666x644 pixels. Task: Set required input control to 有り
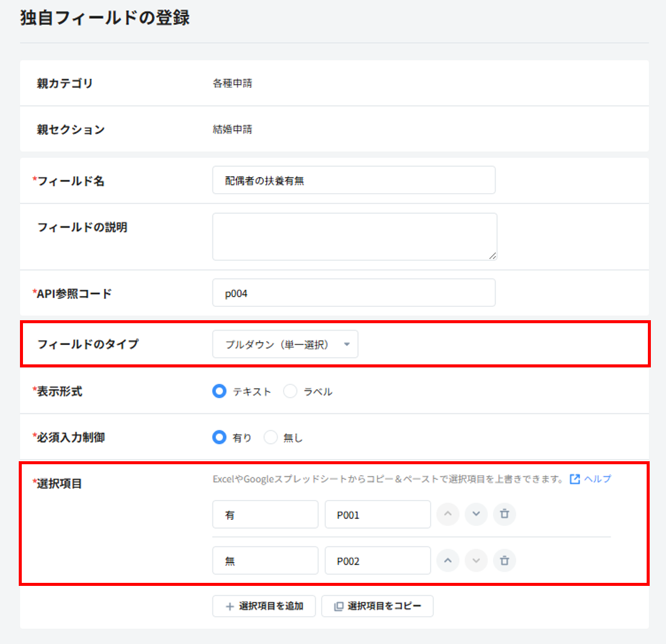tap(219, 438)
